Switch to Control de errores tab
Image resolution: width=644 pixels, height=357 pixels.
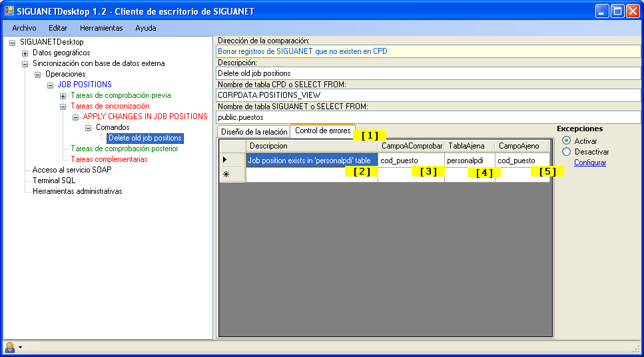coord(323,131)
